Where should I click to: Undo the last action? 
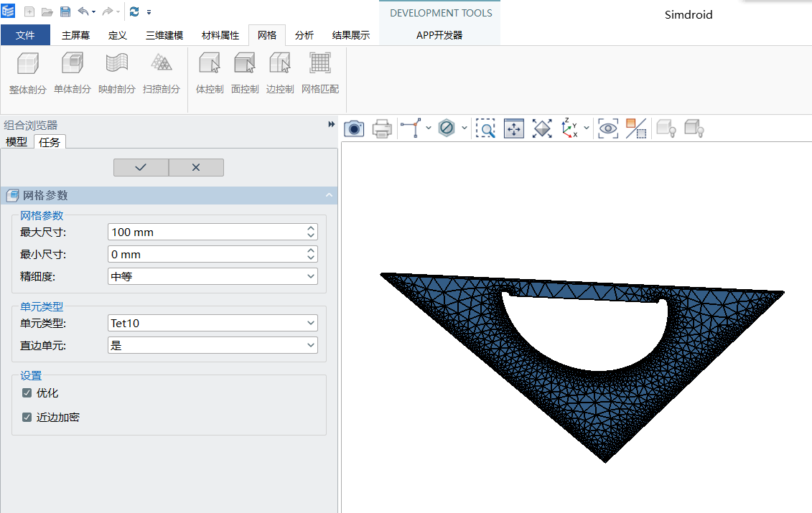[x=83, y=11]
